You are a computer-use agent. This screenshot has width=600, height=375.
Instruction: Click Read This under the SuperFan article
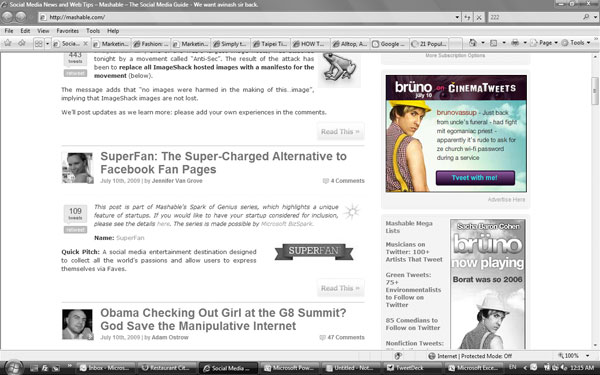tap(340, 288)
